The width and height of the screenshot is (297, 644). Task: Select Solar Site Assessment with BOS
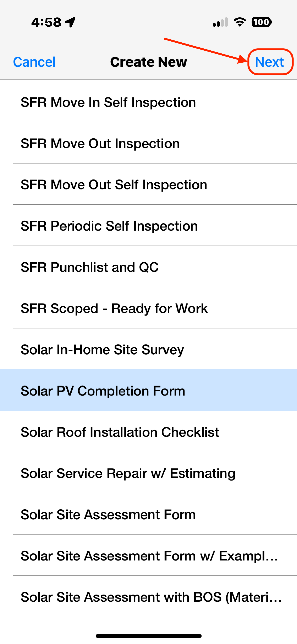point(149,597)
